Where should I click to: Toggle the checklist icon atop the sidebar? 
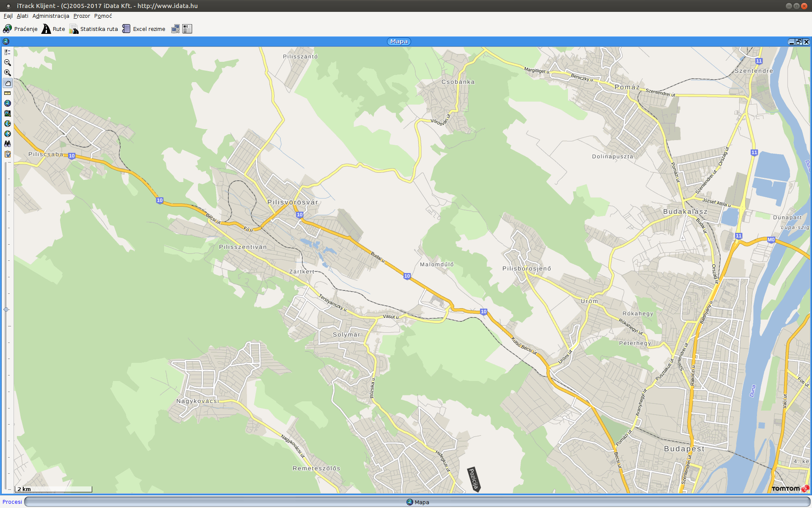click(7, 52)
